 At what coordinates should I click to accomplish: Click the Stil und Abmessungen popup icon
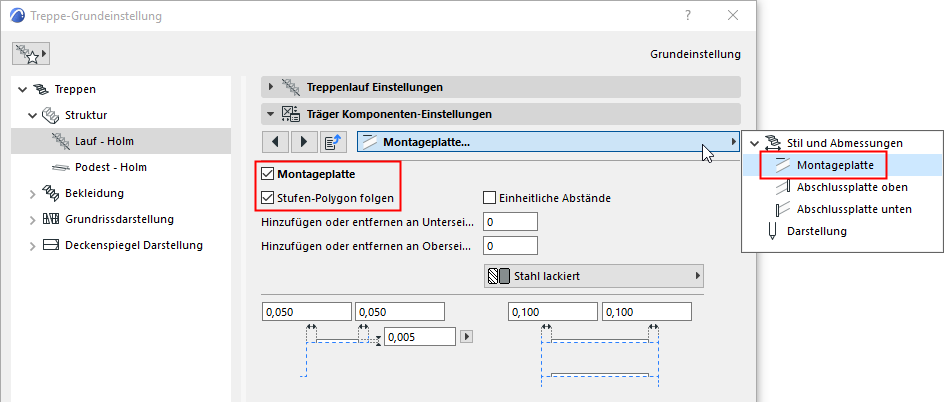pyautogui.click(x=772, y=143)
